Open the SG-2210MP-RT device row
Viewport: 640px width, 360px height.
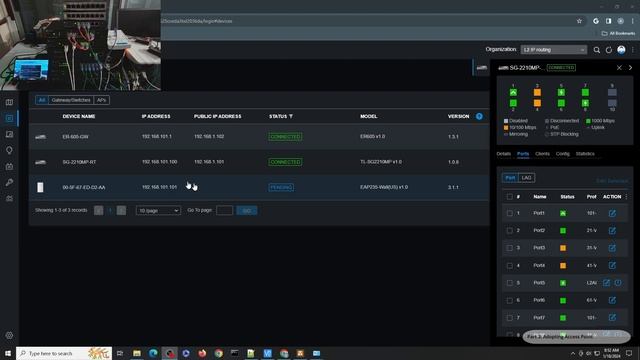pos(259,162)
